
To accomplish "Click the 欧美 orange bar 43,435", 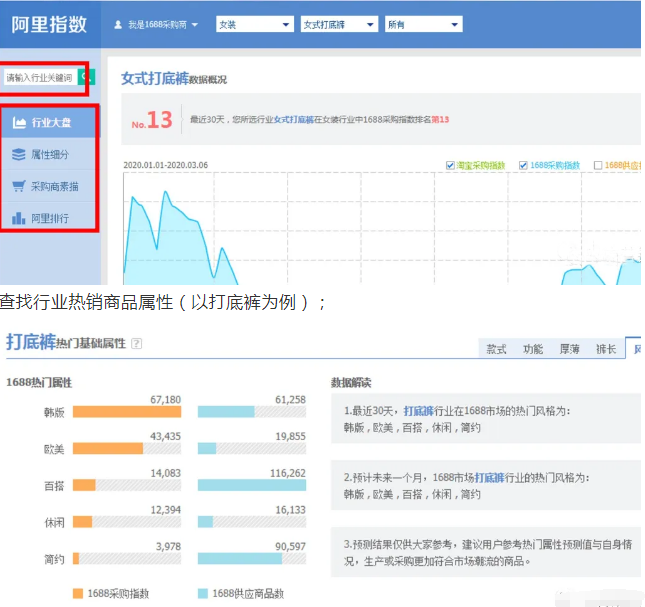I will 108,448.
